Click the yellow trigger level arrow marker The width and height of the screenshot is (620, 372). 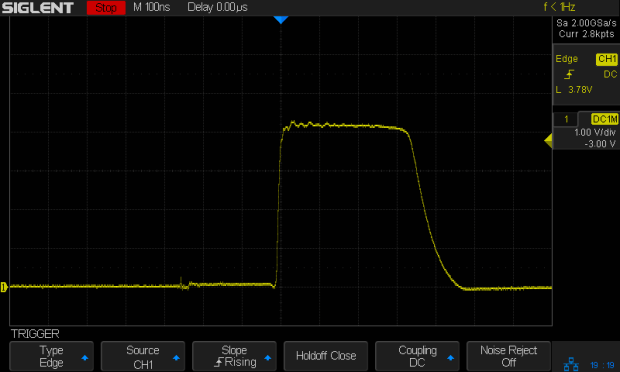pos(548,141)
